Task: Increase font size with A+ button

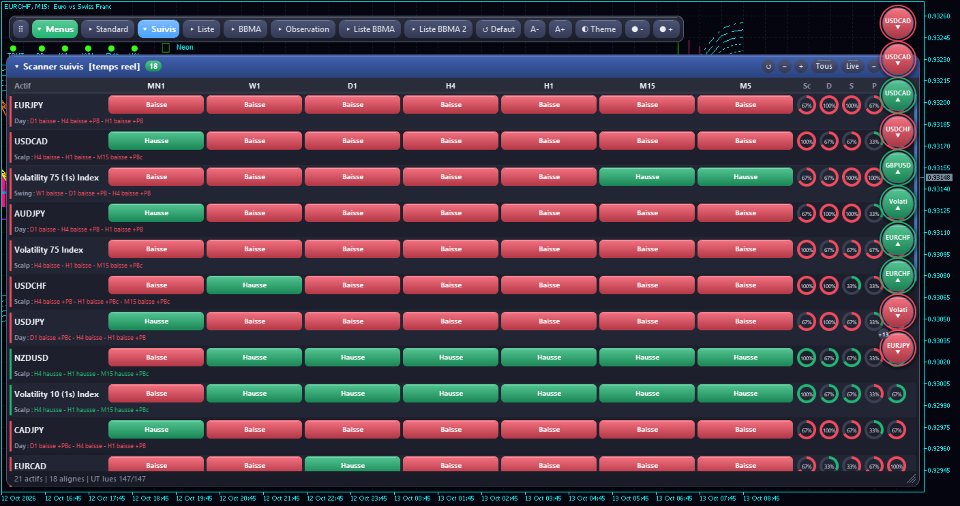Action: (x=560, y=29)
